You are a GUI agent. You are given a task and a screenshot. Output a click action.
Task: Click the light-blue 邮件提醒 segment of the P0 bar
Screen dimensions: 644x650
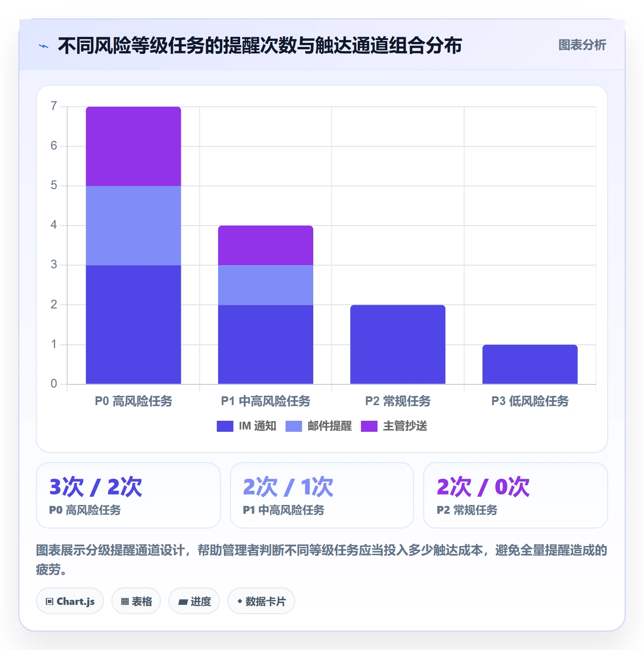coord(133,226)
